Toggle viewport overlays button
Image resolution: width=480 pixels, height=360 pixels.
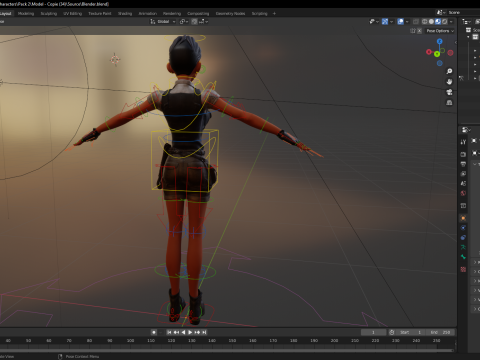pyautogui.click(x=401, y=22)
